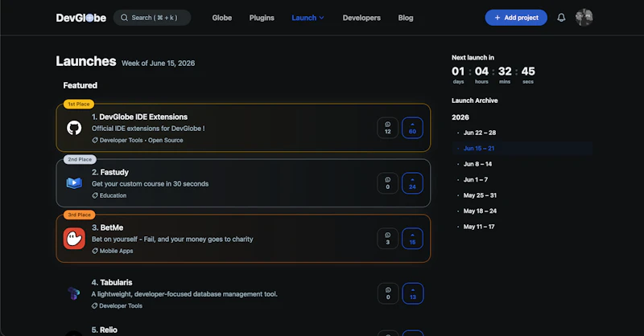This screenshot has width=644, height=336.
Task: Click the Bet on yourself description
Action: (172, 240)
